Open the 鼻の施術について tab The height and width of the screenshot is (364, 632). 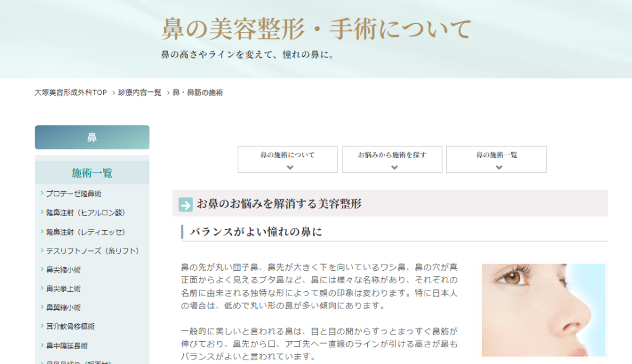pos(287,155)
